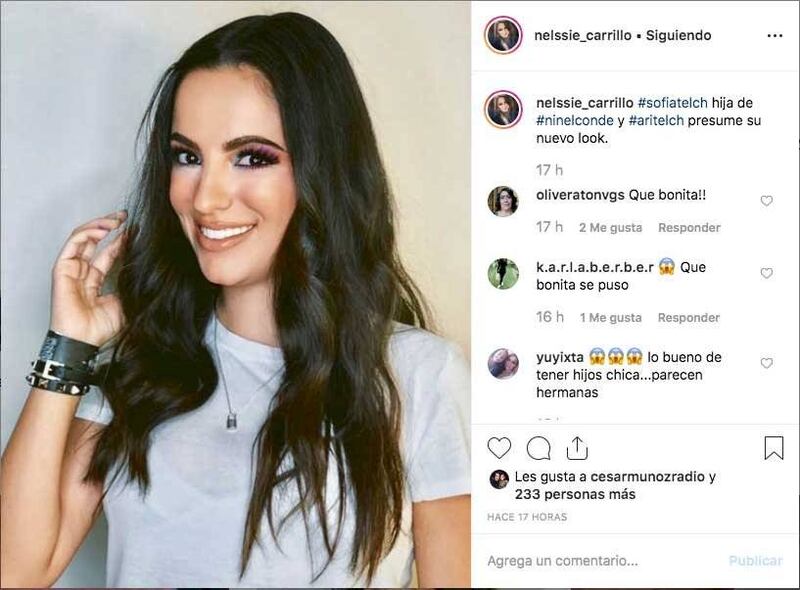Viewport: 800px width, 590px height.
Task: Like oliveratonvgs comment with the heart
Action: click(766, 201)
